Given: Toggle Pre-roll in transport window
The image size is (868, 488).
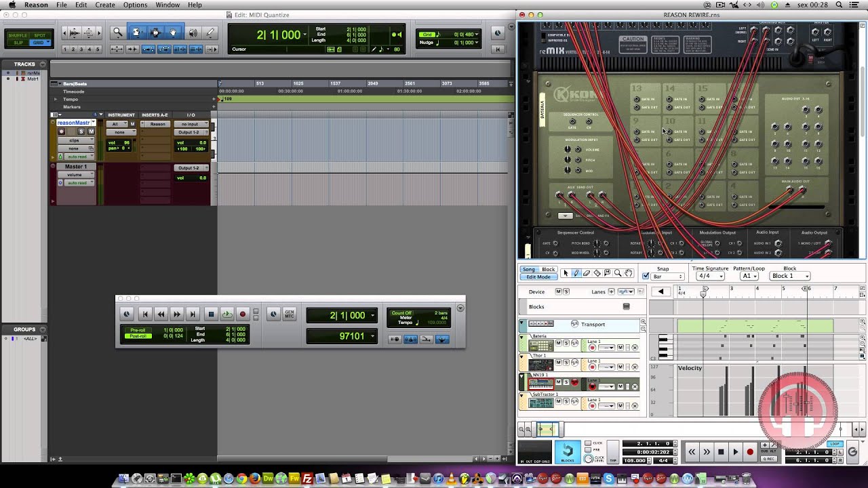Looking at the screenshot, I should 138,330.
